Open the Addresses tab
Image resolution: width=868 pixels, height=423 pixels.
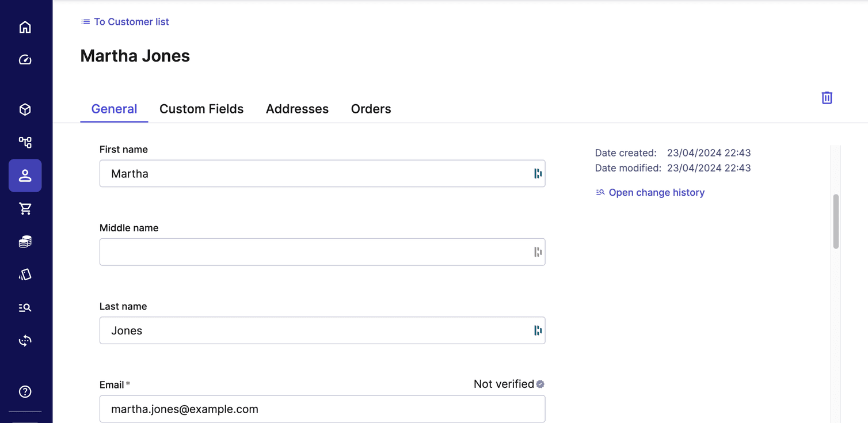(x=297, y=109)
